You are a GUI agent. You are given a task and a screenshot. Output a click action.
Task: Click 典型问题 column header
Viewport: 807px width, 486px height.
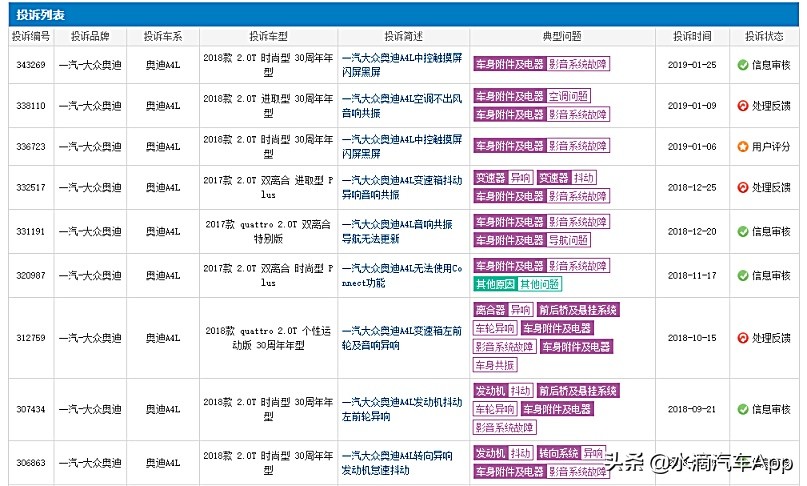coord(562,36)
